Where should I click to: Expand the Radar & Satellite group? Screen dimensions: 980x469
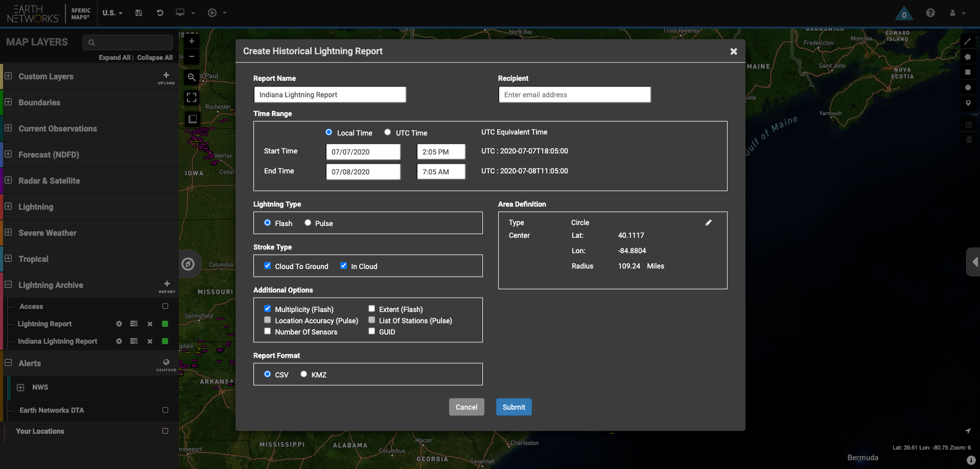click(9, 180)
